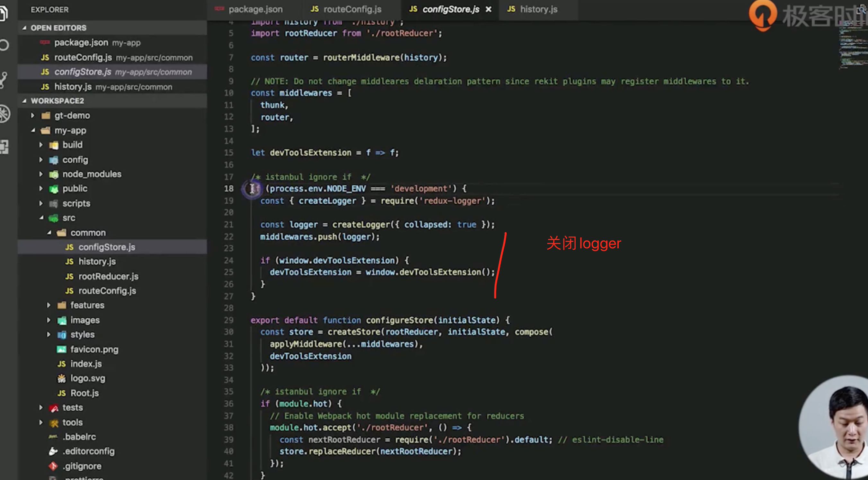
Task: Click the .gitignore git icon
Action: coord(53,466)
